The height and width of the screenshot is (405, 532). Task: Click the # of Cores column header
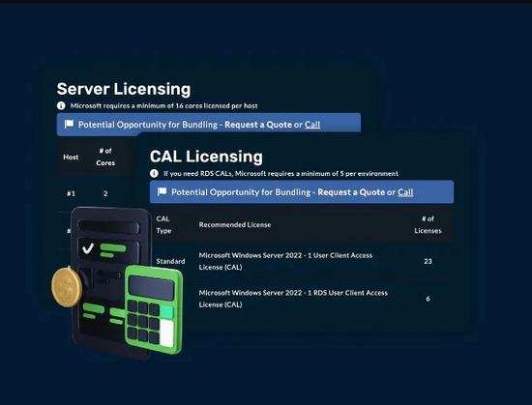pos(105,157)
